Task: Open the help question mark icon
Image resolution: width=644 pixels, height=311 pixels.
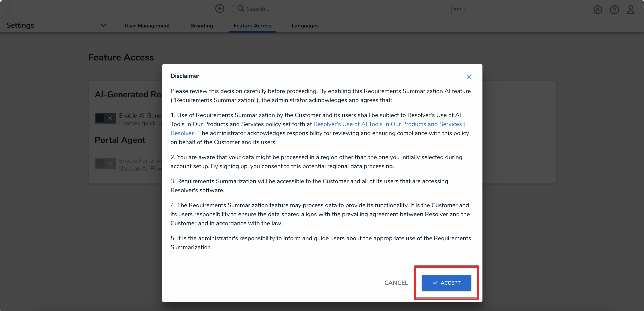Action: [x=614, y=10]
